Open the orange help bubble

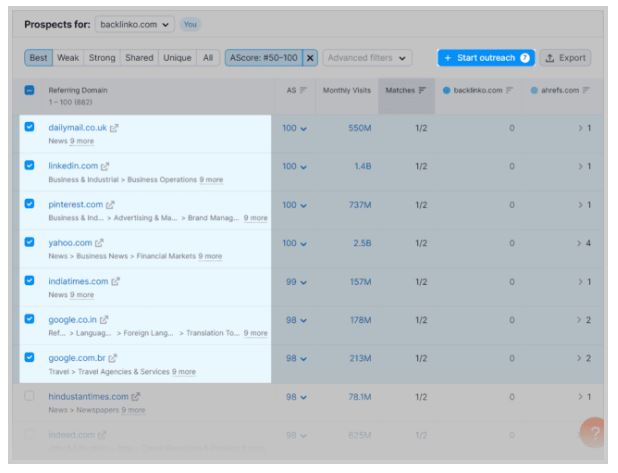point(594,432)
